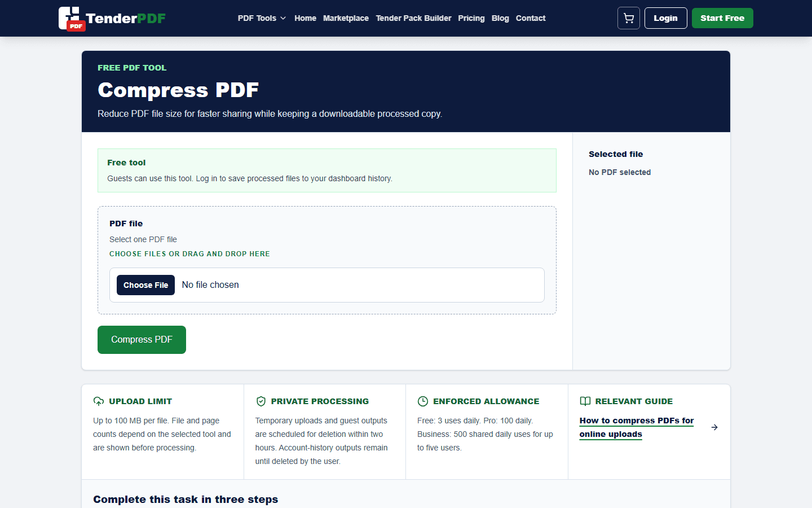The image size is (812, 508).
Task: Click the 'UPLOAD LIMIT' heading
Action: click(x=140, y=401)
